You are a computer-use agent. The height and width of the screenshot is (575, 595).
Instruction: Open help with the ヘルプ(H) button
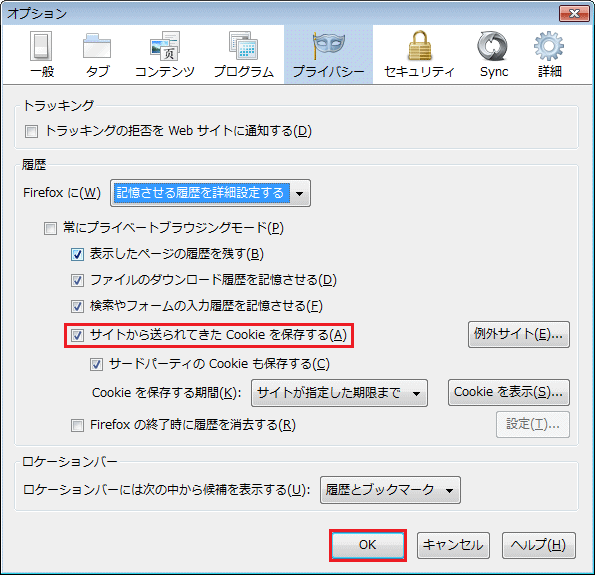point(538,545)
